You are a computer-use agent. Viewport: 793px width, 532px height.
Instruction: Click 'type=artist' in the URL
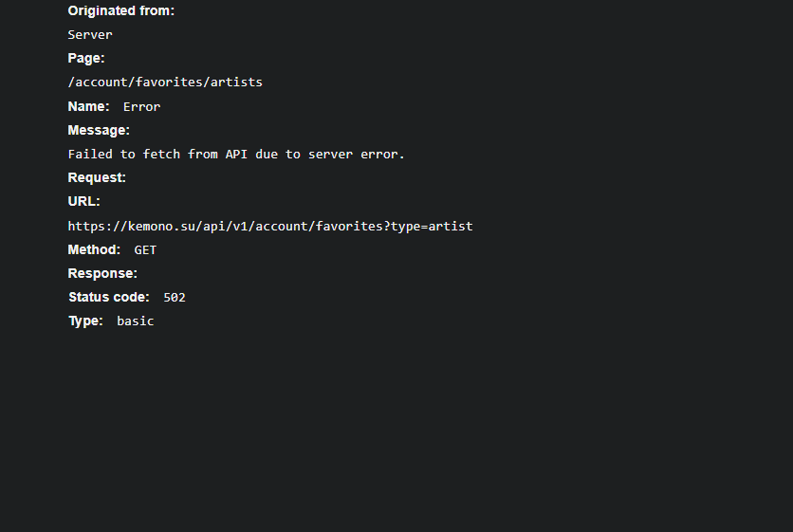432,227
